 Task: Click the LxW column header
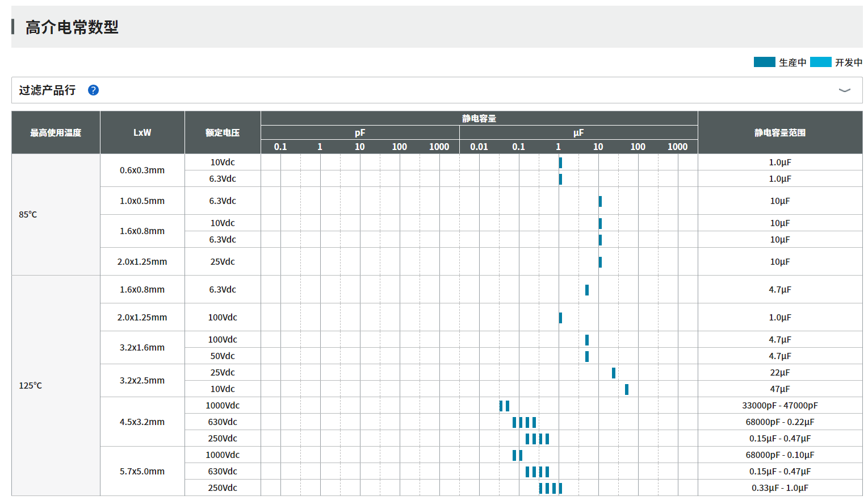tap(142, 132)
